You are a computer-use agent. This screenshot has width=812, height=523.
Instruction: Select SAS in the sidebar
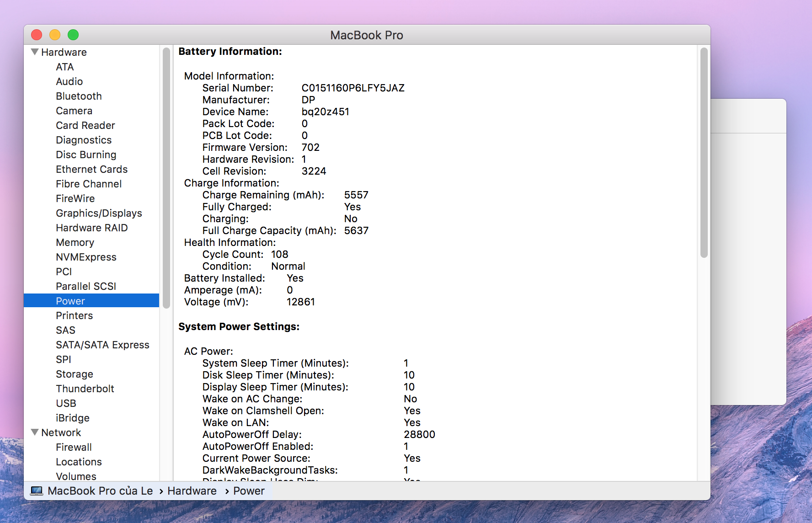pos(65,330)
